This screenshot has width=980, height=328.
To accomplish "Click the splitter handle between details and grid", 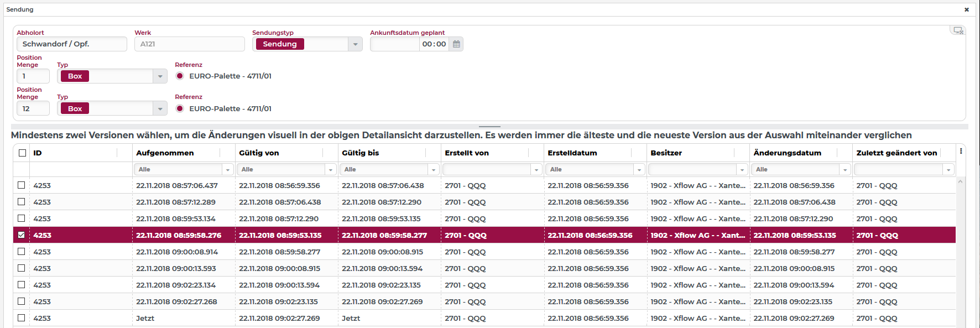I will (x=489, y=127).
